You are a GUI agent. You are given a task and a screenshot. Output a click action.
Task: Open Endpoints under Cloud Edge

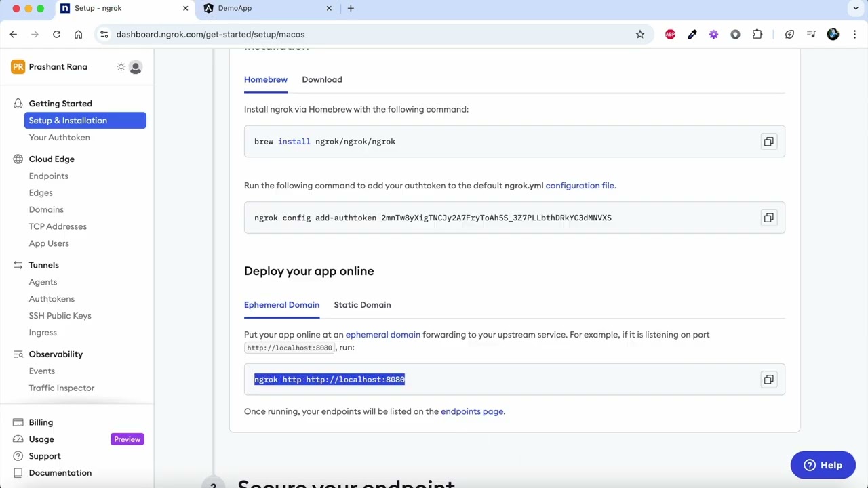(x=48, y=176)
